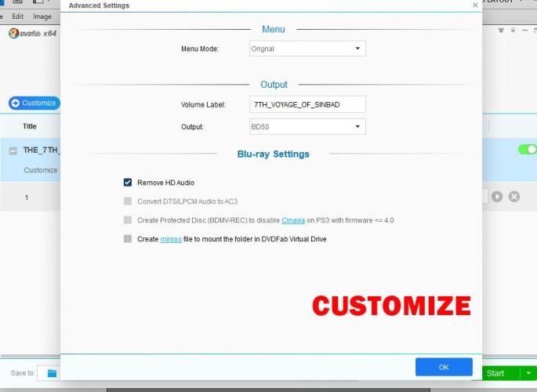Click the Customize text under title

[41, 170]
